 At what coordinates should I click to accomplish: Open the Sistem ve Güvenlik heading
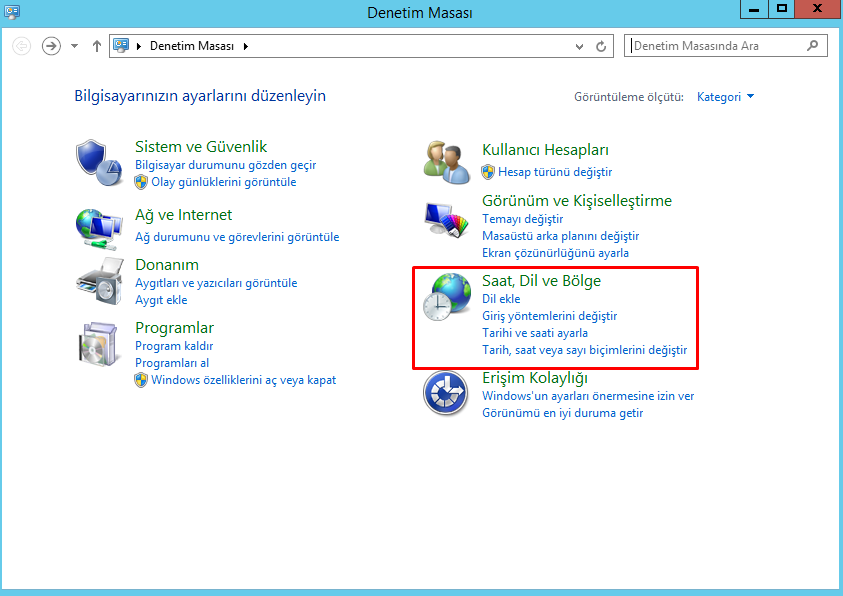pyautogui.click(x=201, y=147)
